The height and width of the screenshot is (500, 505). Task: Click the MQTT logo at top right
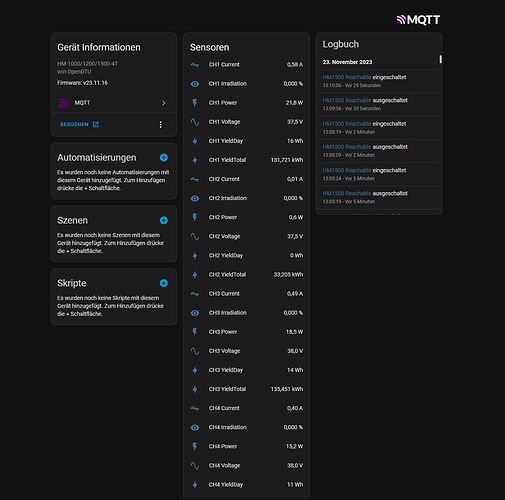(x=418, y=20)
